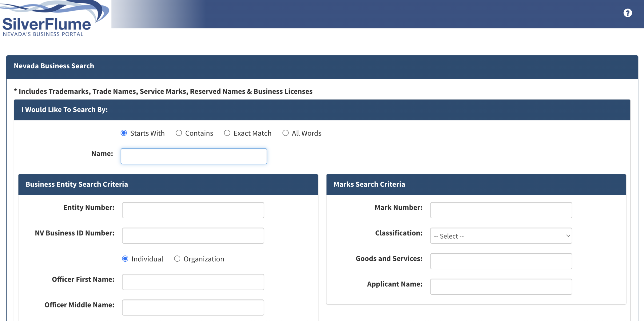The image size is (644, 321).
Task: Open the help question mark icon
Action: click(x=627, y=13)
